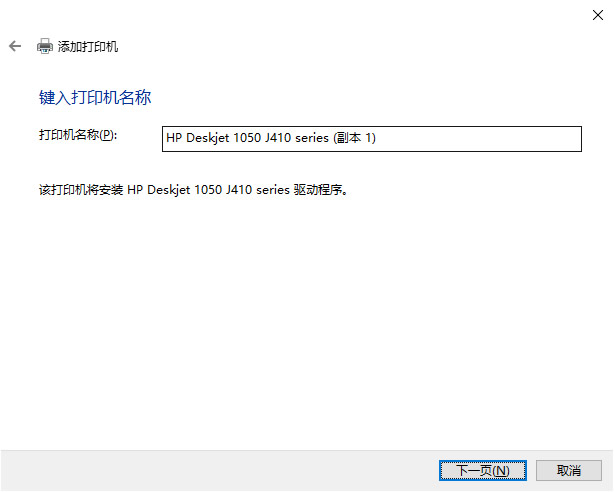Image resolution: width=614 pixels, height=492 pixels.
Task: Click the 键入打印机名称 heading
Action: 95,97
